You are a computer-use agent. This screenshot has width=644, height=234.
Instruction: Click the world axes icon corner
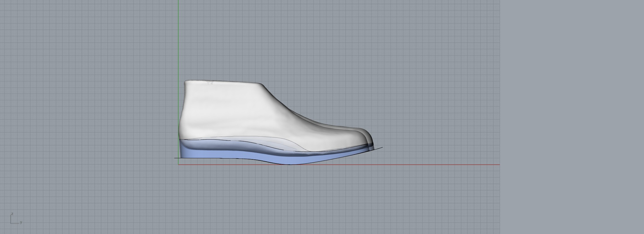tap(11, 223)
